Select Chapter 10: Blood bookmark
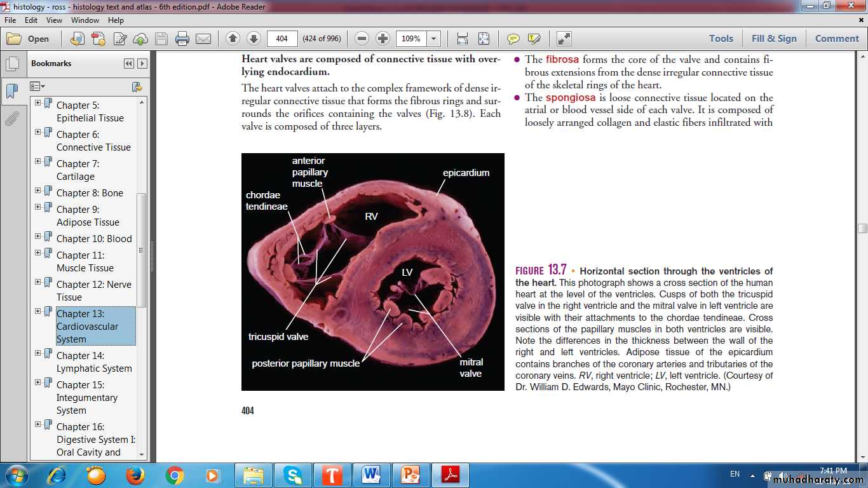The image size is (868, 488). 94,239
